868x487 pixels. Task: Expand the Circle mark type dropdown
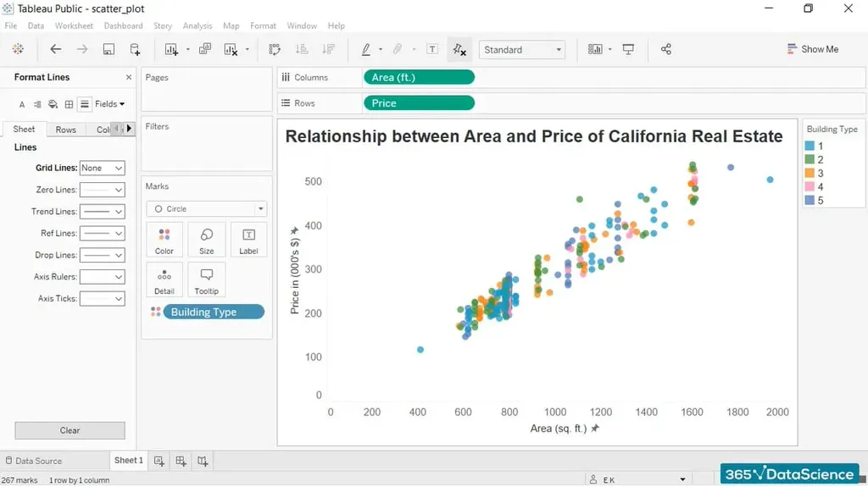click(207, 208)
